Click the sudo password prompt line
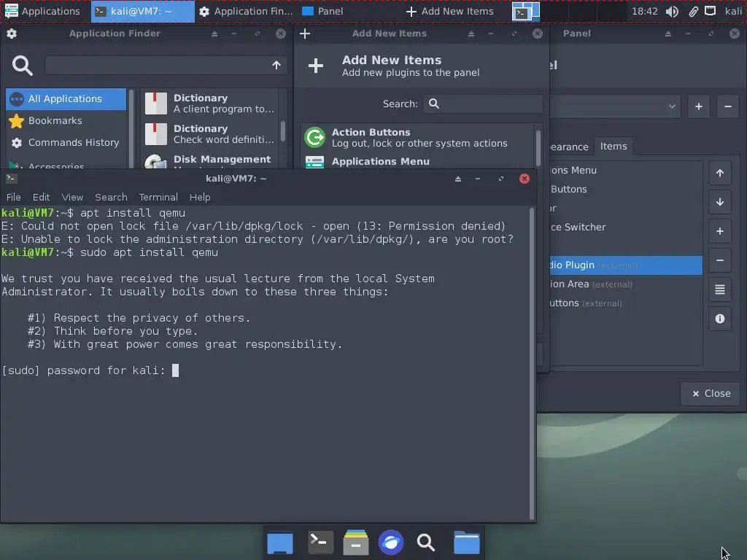The height and width of the screenshot is (560, 747). click(x=90, y=370)
